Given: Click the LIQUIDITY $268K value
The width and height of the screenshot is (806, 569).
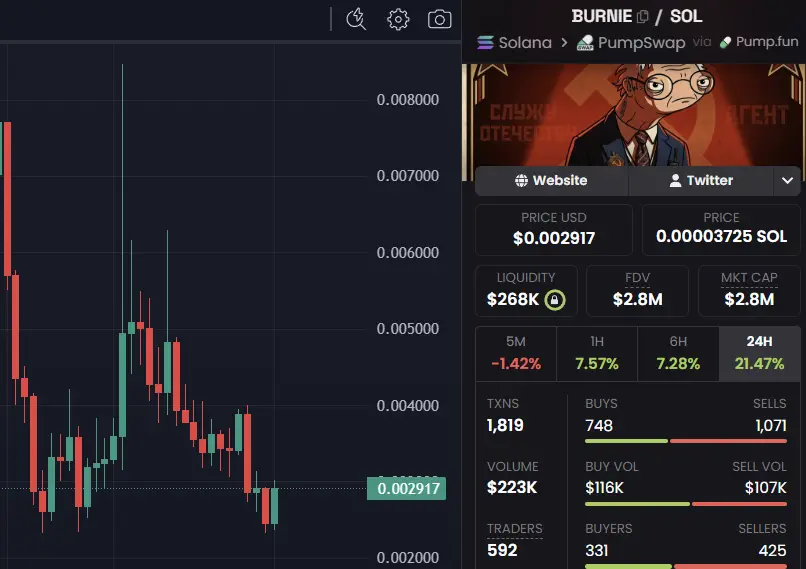Looking at the screenshot, I should tap(512, 299).
